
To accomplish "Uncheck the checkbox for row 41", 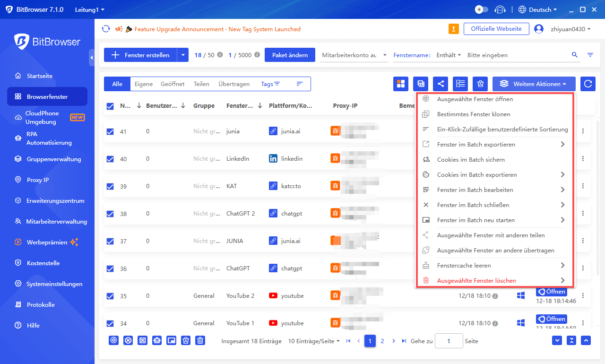I will [x=110, y=131].
